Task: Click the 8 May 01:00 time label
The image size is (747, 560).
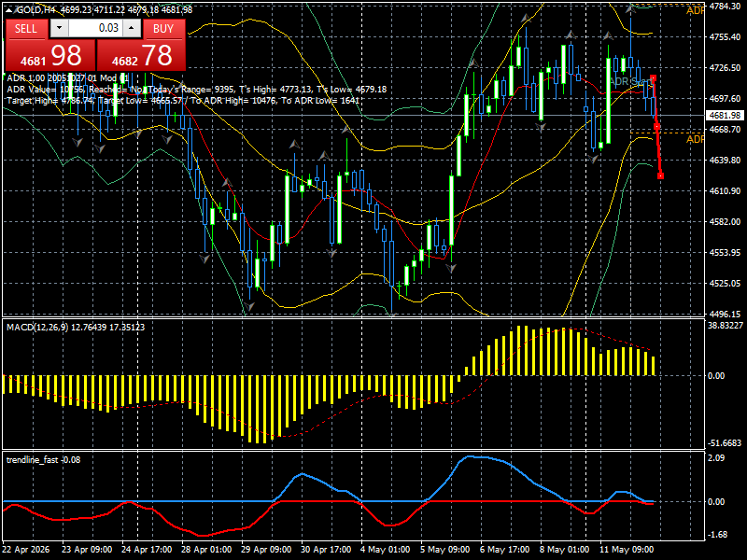Action: [x=565, y=549]
